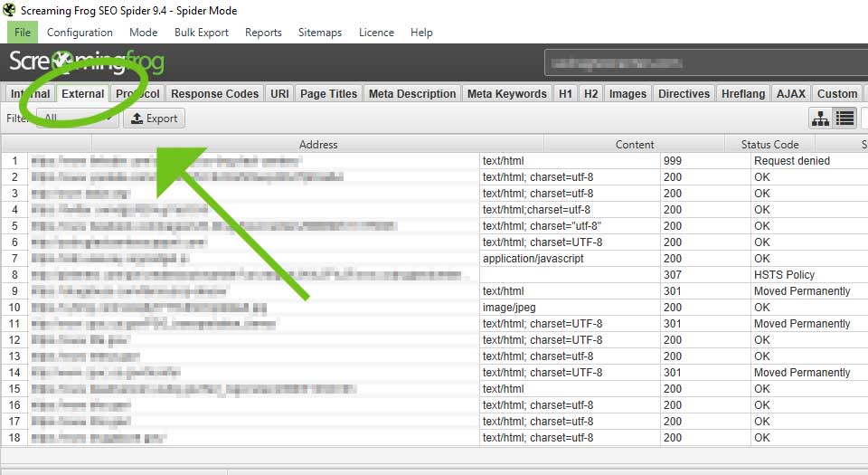Open the Bulk Export menu
This screenshot has width=868, height=475.
pos(202,32)
